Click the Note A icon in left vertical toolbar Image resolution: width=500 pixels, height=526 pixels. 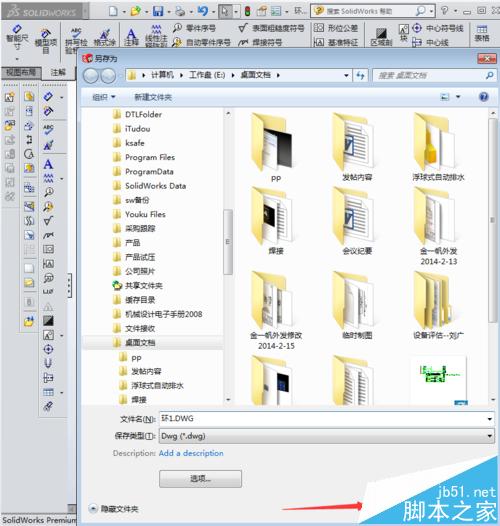[x=48, y=164]
